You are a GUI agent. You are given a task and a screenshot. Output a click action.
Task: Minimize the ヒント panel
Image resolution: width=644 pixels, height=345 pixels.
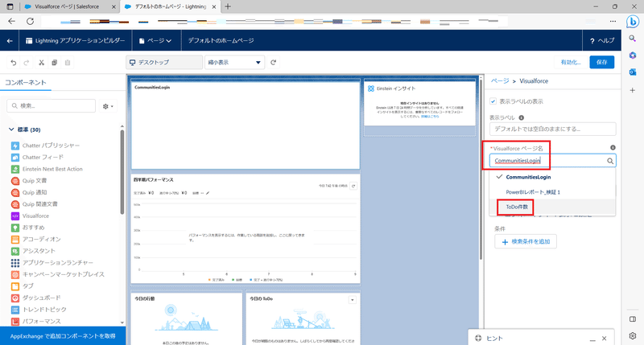pos(592,339)
